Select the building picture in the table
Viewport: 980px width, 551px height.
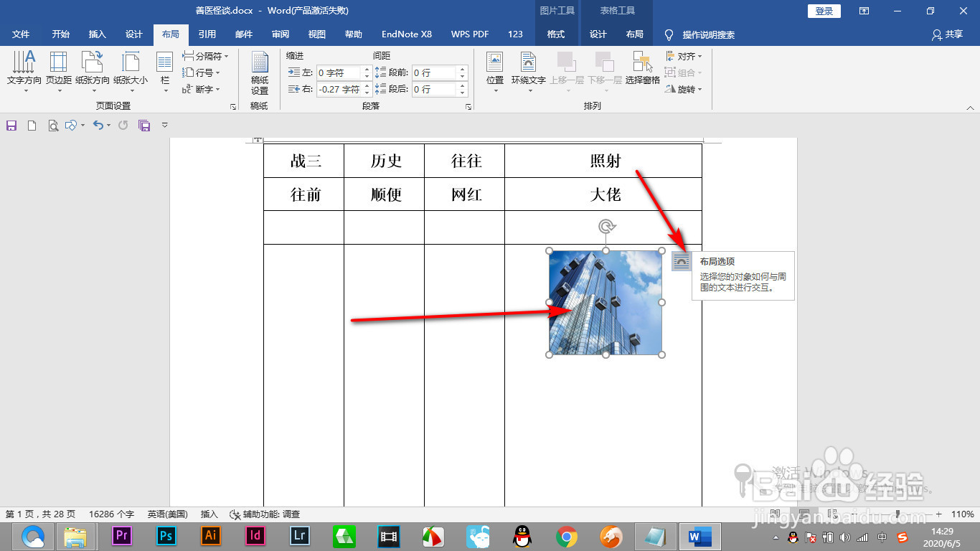tap(606, 302)
